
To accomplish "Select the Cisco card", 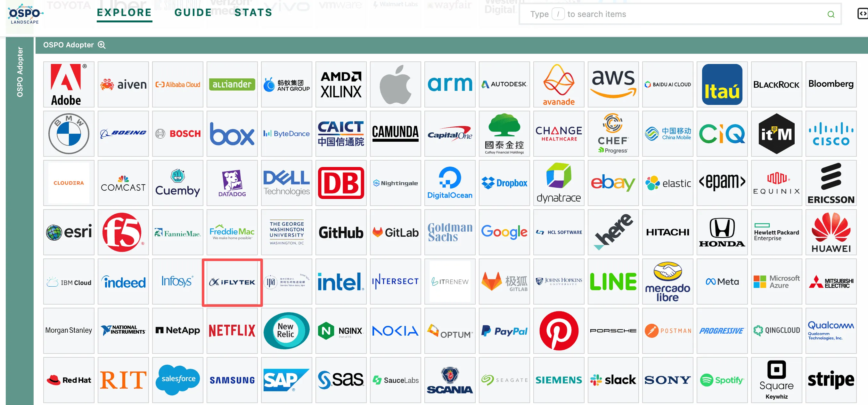I will point(831,134).
